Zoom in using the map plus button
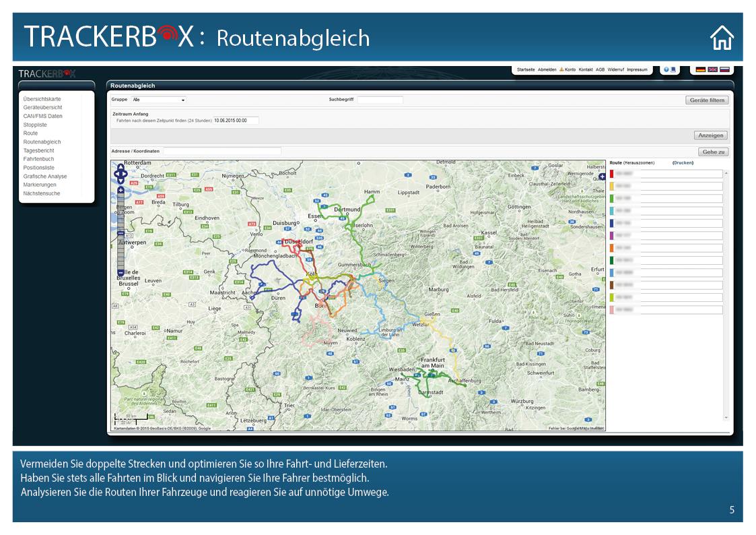 [121, 190]
